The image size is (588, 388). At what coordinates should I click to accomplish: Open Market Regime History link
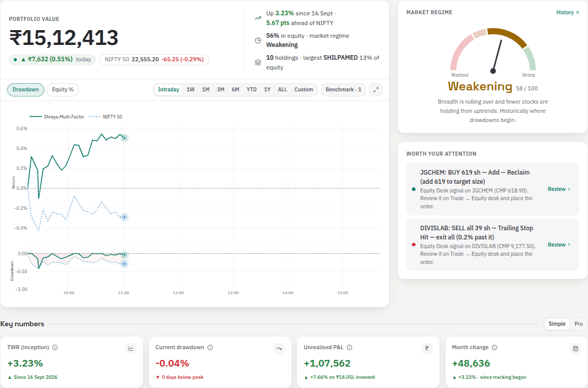click(x=568, y=12)
